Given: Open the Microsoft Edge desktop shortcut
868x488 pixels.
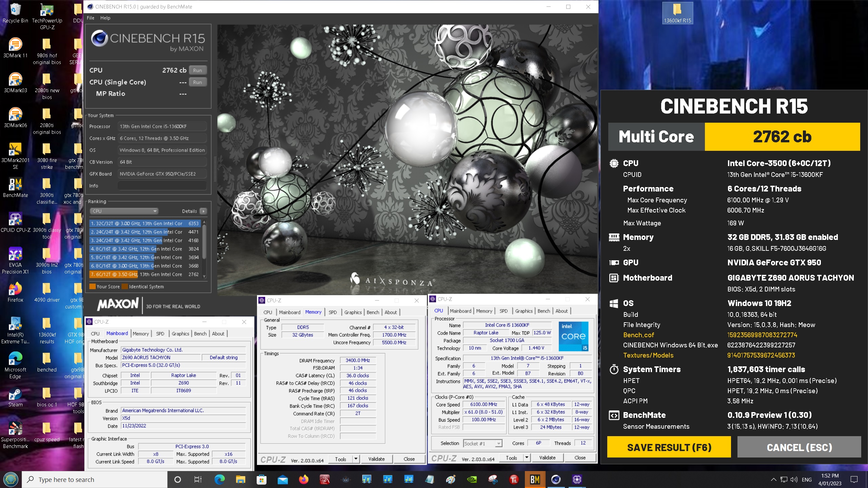Looking at the screenshot, I should [x=15, y=365].
